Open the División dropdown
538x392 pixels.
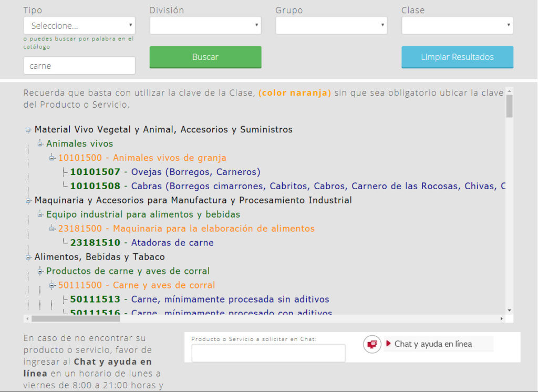tap(205, 25)
